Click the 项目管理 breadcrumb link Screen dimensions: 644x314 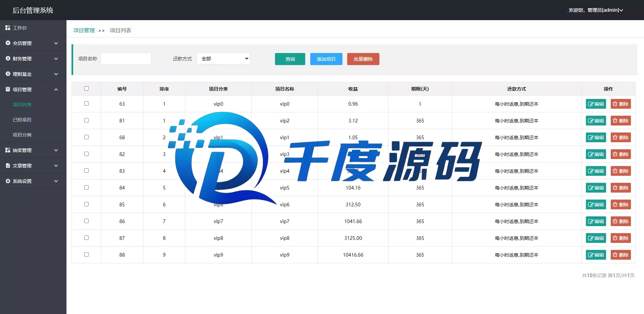84,30
